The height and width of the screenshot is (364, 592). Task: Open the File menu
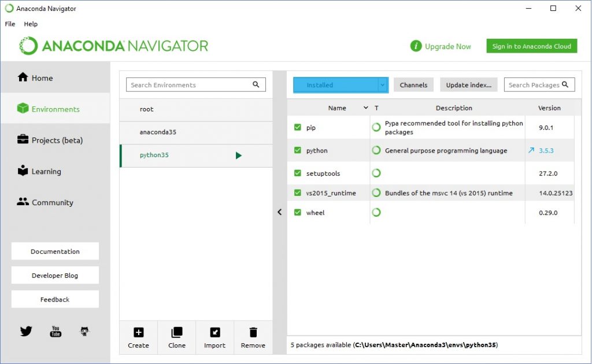click(10, 24)
